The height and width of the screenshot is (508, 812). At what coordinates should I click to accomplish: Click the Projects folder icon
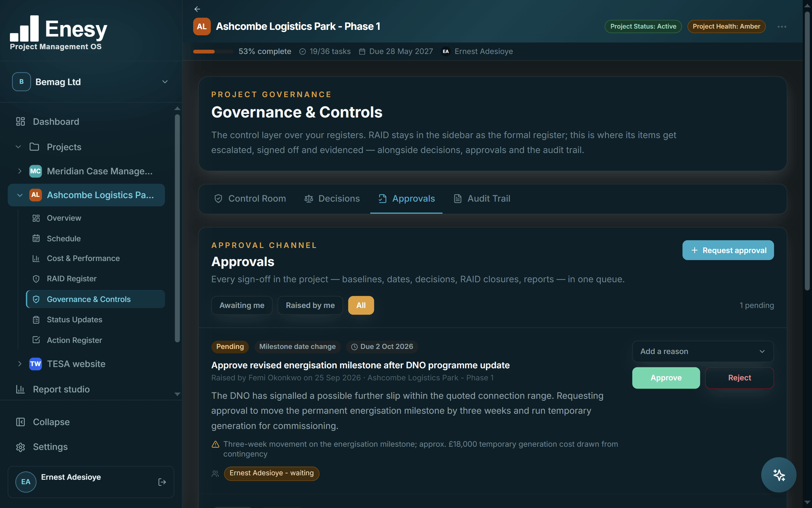pos(34,147)
